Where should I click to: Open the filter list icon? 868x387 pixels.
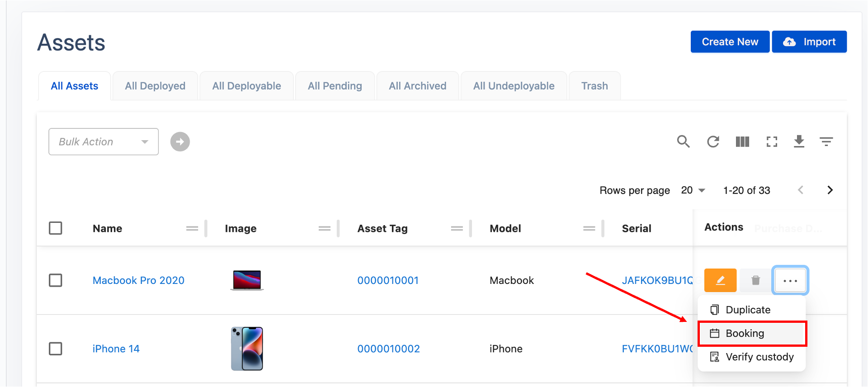click(x=826, y=142)
